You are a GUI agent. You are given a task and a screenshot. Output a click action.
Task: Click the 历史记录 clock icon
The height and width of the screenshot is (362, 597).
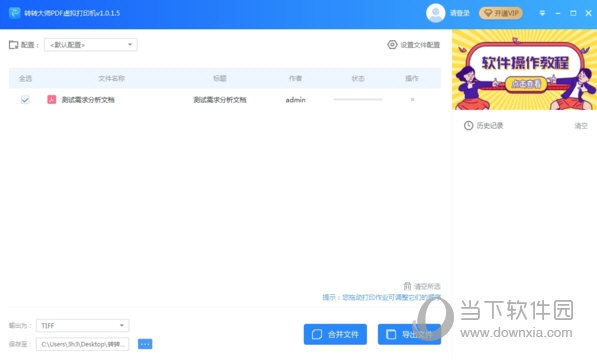point(468,126)
